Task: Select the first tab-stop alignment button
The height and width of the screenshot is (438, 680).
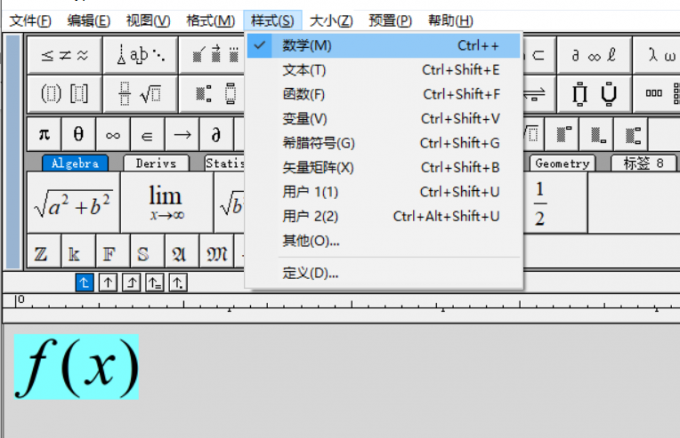Action: pyautogui.click(x=85, y=283)
